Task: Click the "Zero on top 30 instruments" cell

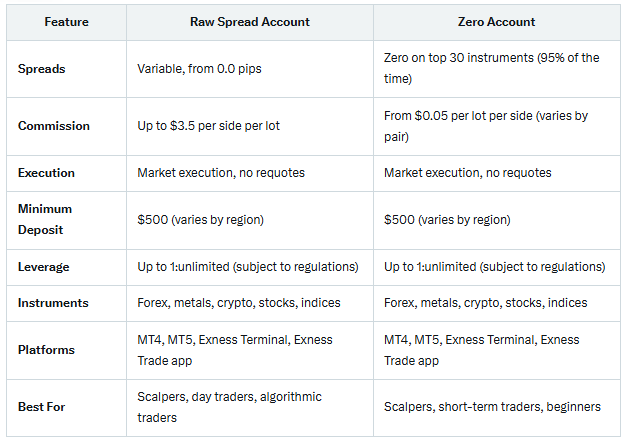Action: pyautogui.click(x=492, y=67)
